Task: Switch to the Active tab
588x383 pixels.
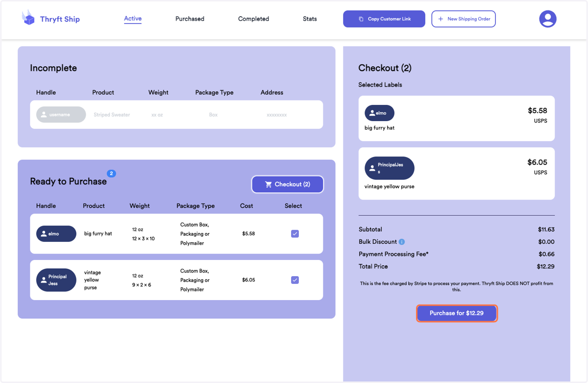Action: point(133,19)
